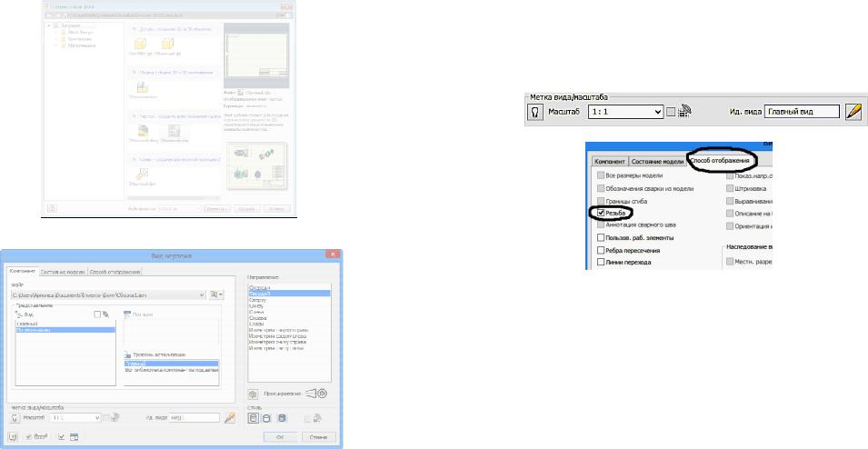Viewport: 868px width, 449px height.
Task: Click the sheet scale icon right of the enlarged Масштаб dropdown
Action: click(684, 111)
